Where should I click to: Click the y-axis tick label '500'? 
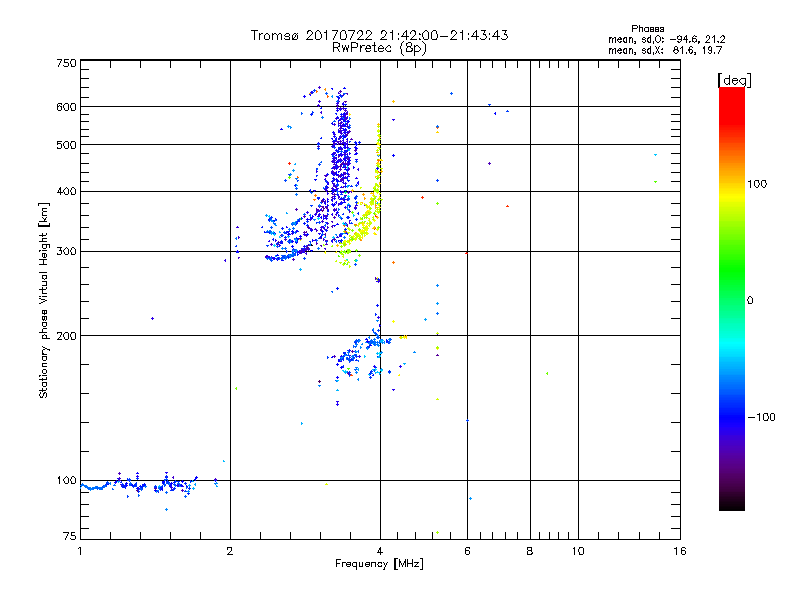point(66,145)
